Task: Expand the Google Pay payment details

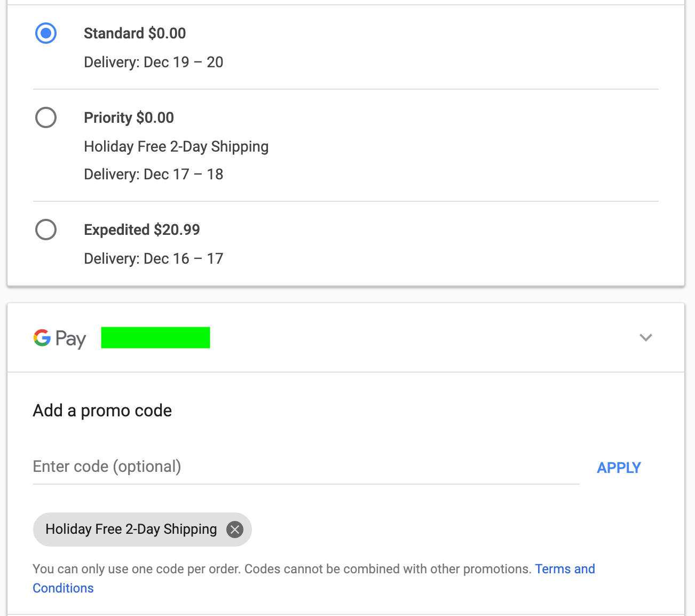Action: coord(645,337)
